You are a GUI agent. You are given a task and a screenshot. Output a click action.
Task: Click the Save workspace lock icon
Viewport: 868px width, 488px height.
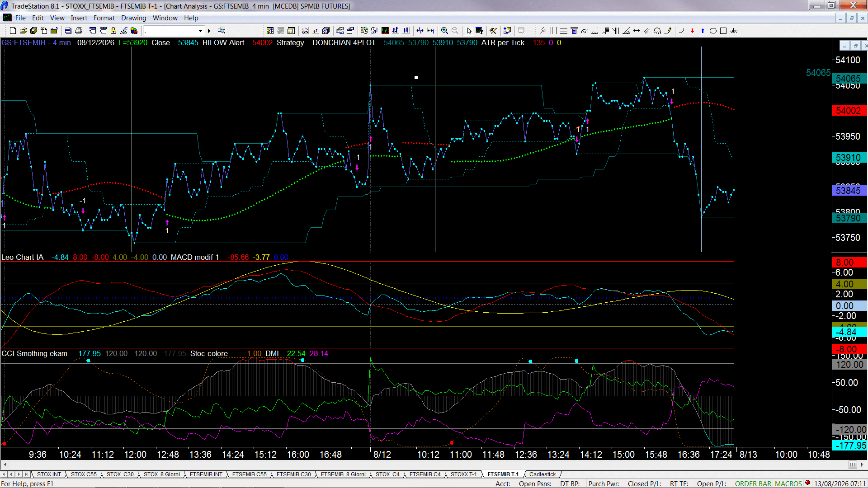click(113, 31)
